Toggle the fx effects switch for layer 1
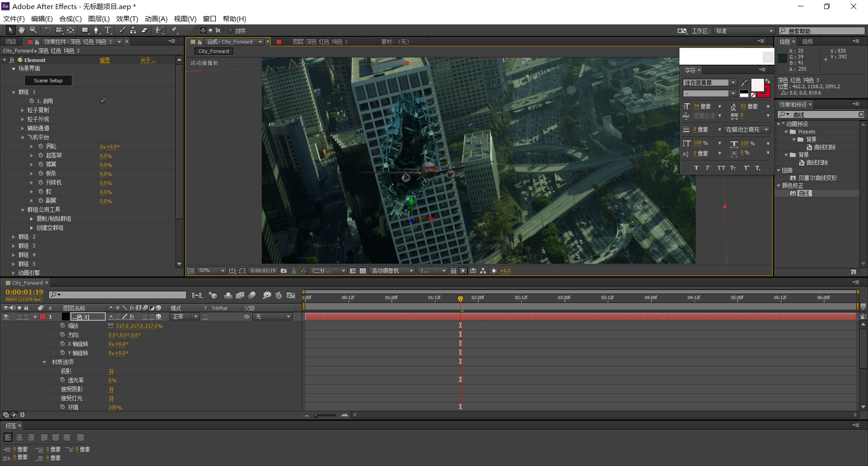The height and width of the screenshot is (466, 868). [132, 317]
